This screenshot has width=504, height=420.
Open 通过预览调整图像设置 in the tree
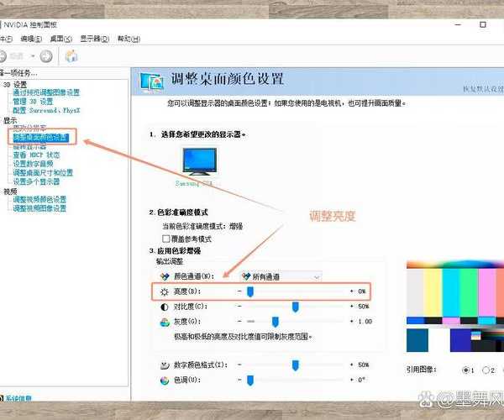tap(46, 92)
